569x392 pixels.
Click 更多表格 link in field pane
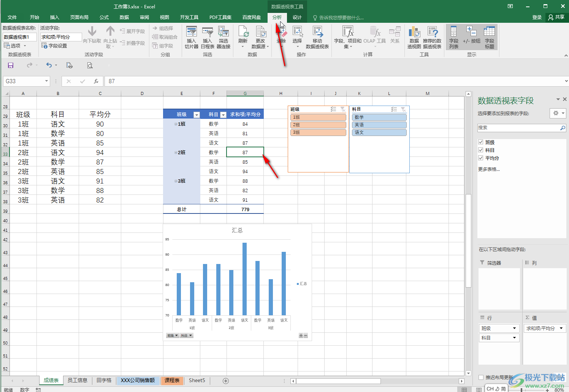coord(489,169)
